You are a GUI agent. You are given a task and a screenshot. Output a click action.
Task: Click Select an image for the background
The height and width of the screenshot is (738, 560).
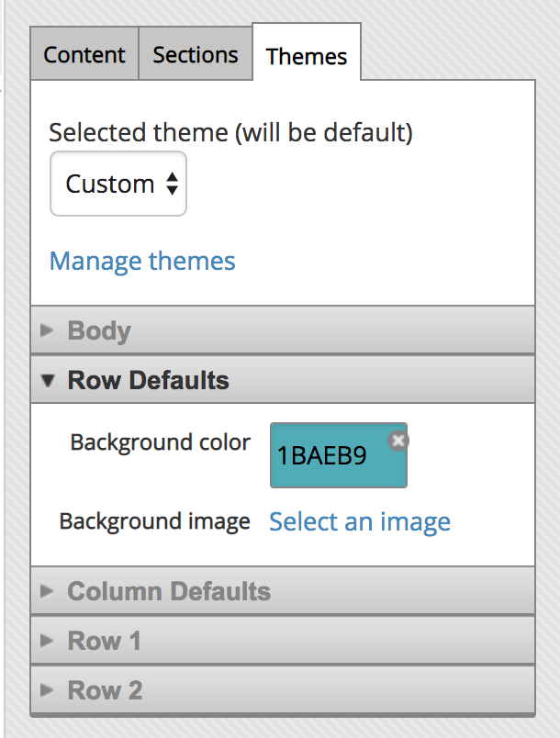click(359, 521)
